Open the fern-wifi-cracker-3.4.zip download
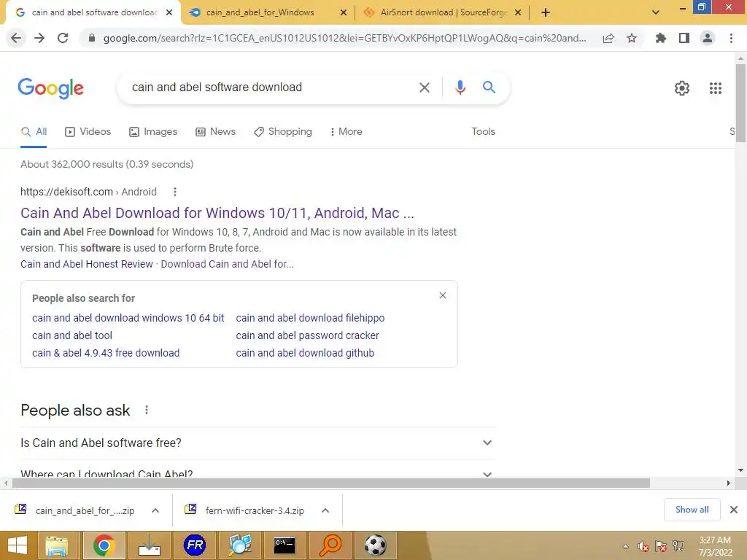Viewport: 747px width, 560px height. [x=245, y=510]
